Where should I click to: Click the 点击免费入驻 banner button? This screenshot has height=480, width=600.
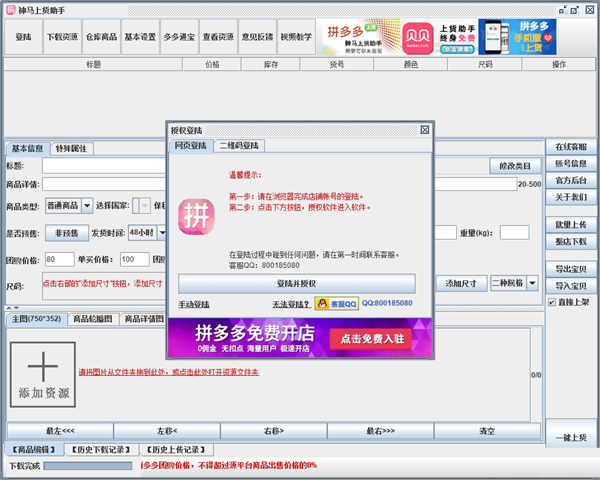373,339
